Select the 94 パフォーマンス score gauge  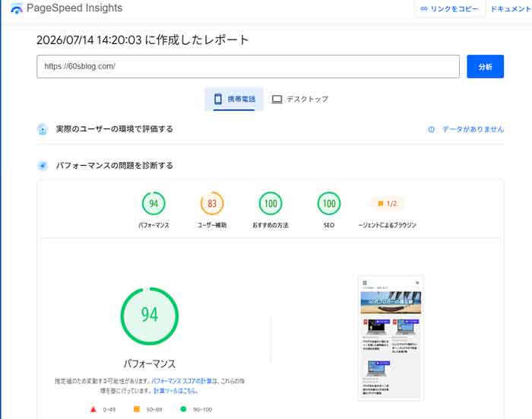[154, 203]
